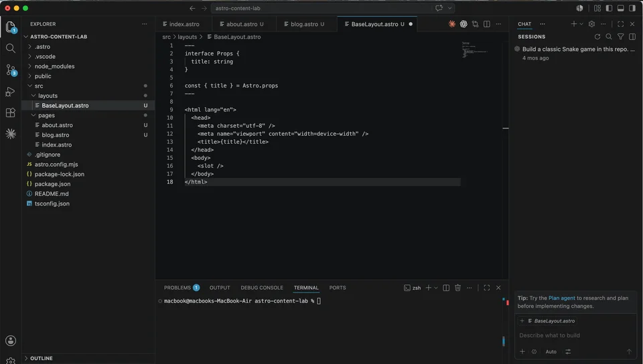
Task: Open the Output panel tab
Action: pyautogui.click(x=220, y=288)
